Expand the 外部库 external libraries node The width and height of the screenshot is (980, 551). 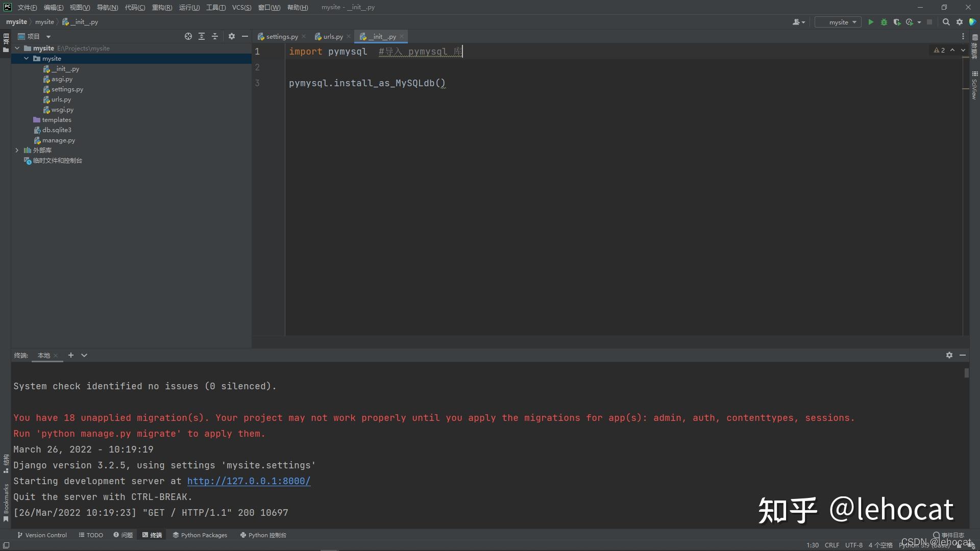tap(17, 151)
